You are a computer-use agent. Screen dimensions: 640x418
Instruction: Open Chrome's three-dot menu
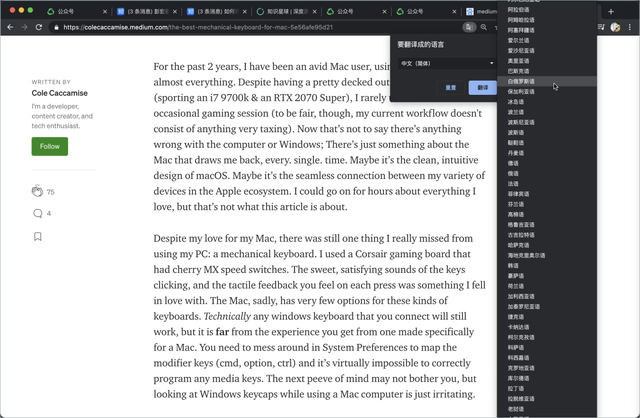pyautogui.click(x=630, y=27)
